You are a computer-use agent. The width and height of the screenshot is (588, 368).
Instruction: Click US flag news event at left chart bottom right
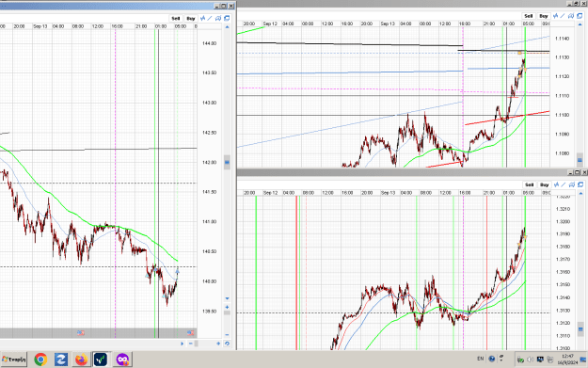[190, 333]
